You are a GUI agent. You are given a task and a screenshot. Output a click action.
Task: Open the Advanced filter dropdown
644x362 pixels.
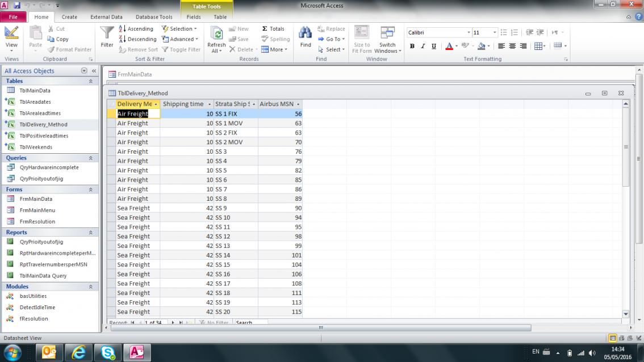[x=180, y=39]
